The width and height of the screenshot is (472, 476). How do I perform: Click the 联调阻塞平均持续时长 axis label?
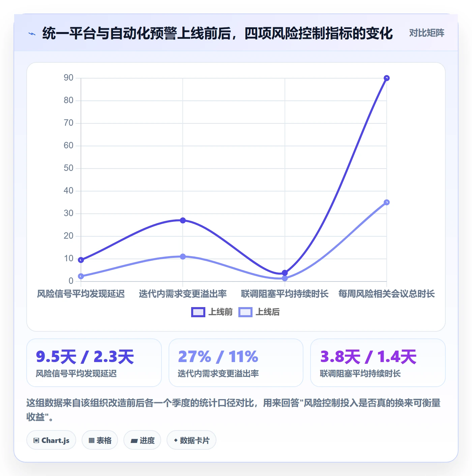click(x=285, y=294)
